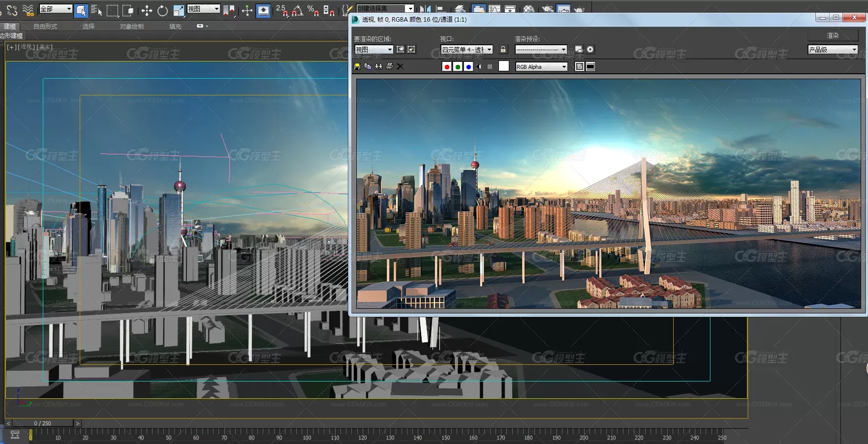Open Select by Name list icon
868x444 pixels.
pos(96,10)
